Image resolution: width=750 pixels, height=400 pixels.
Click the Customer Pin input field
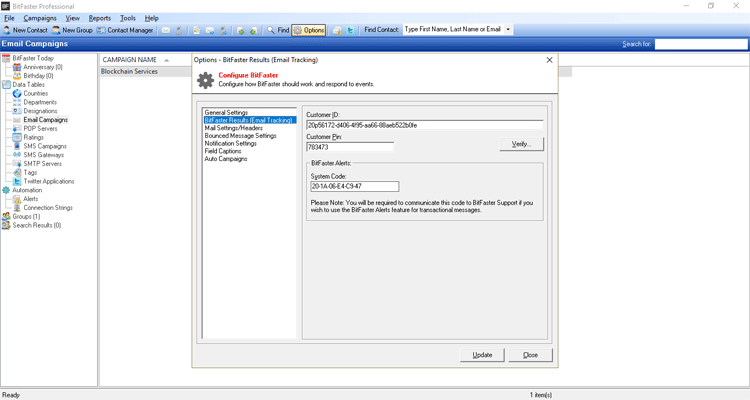pos(350,147)
